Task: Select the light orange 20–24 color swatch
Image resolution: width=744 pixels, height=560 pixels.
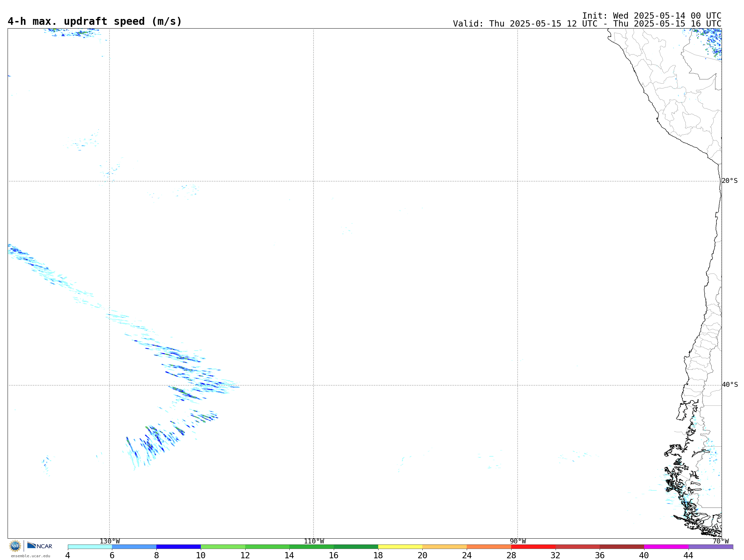Action: click(445, 547)
